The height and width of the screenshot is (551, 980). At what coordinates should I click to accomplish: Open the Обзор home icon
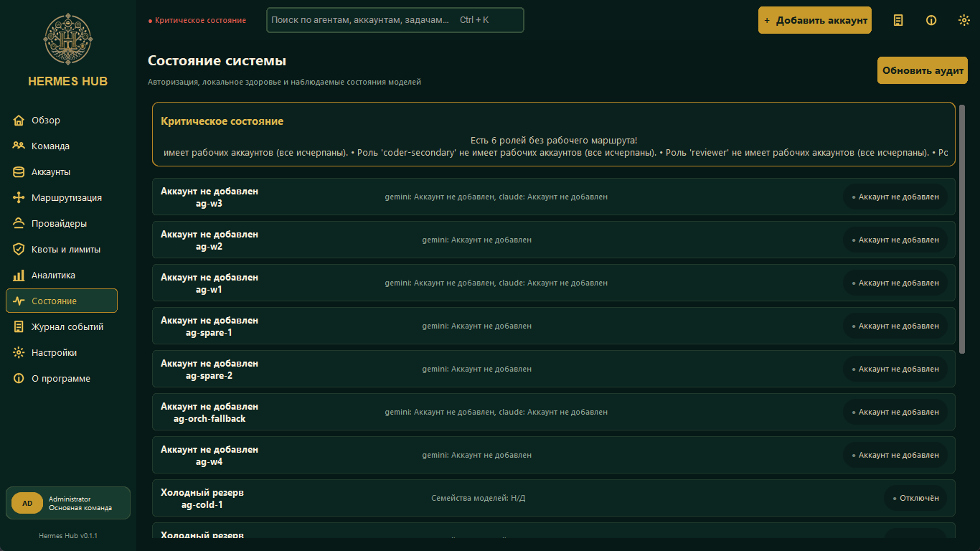(19, 120)
